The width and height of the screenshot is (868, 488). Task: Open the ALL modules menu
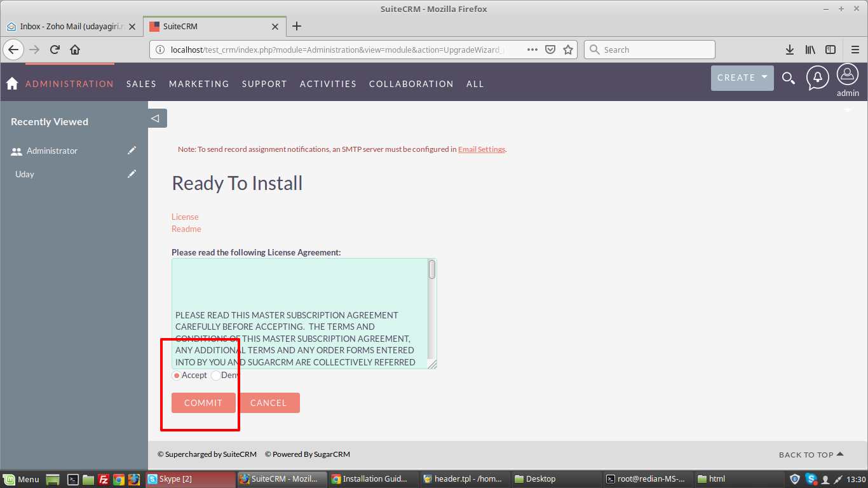pyautogui.click(x=475, y=84)
